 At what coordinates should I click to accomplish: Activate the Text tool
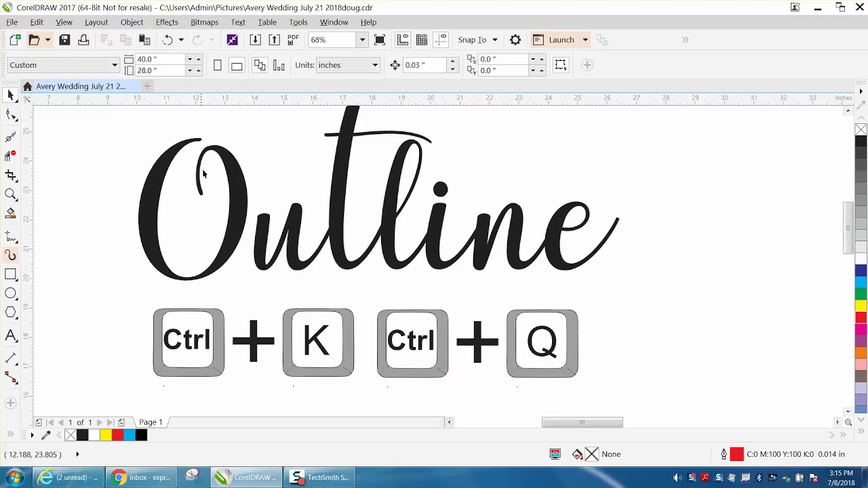[x=10, y=335]
